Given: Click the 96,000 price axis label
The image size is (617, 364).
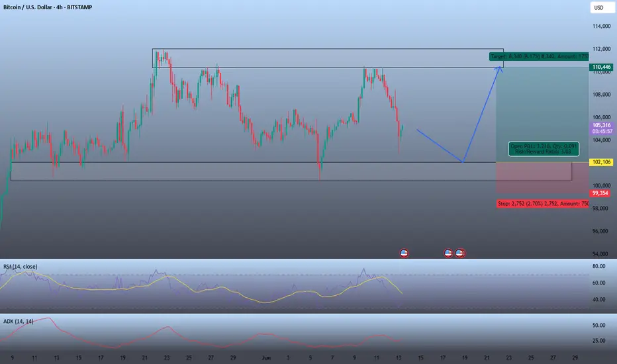Looking at the screenshot, I should coord(600,231).
